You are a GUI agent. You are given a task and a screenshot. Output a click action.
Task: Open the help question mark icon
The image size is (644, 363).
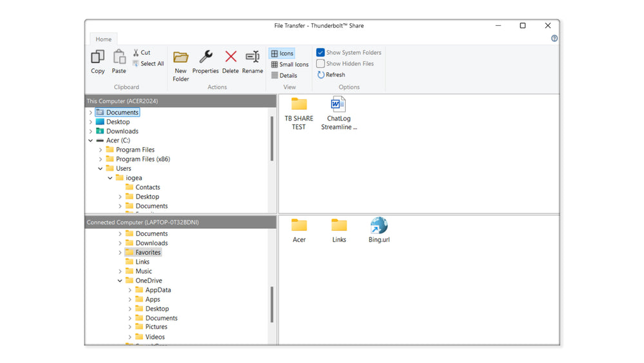point(554,39)
